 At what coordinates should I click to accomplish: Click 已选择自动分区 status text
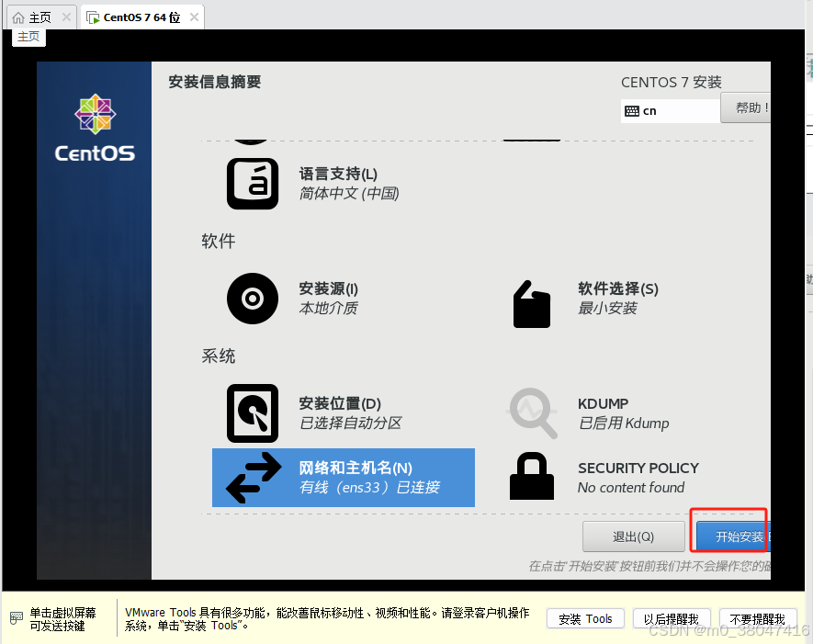(x=351, y=424)
